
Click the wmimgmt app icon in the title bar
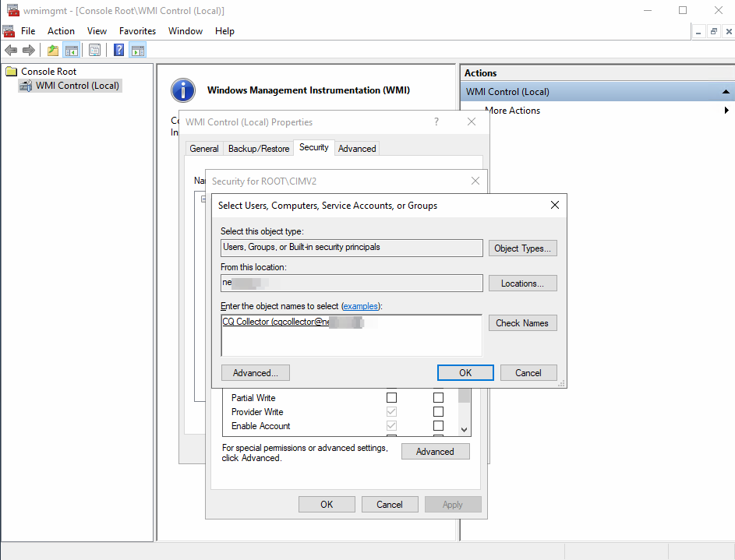[12, 10]
